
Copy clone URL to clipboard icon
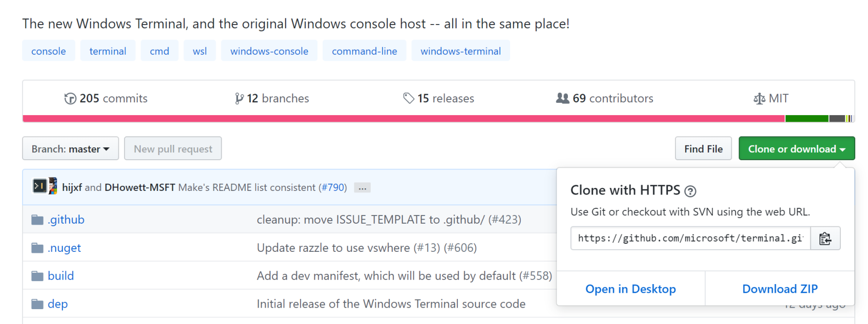pyautogui.click(x=824, y=239)
